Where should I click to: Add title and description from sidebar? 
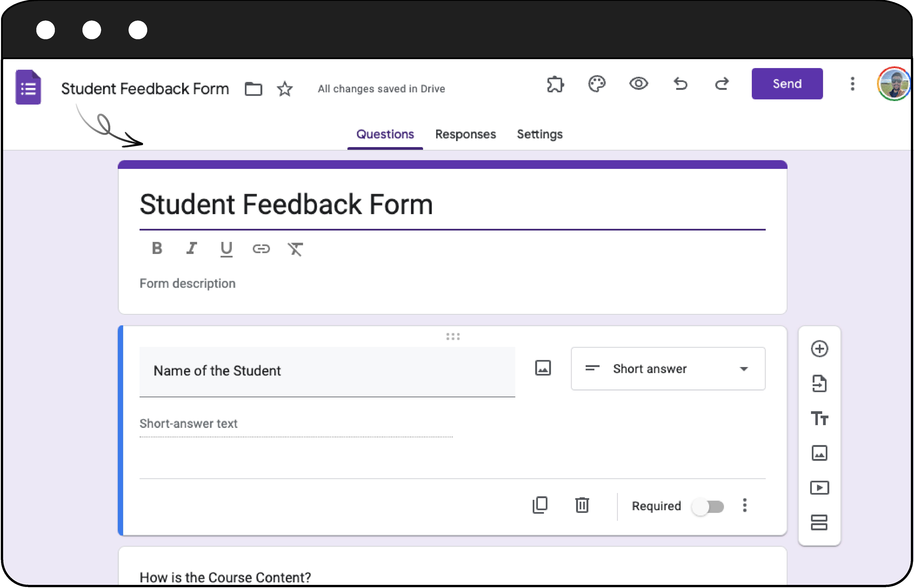click(x=819, y=418)
